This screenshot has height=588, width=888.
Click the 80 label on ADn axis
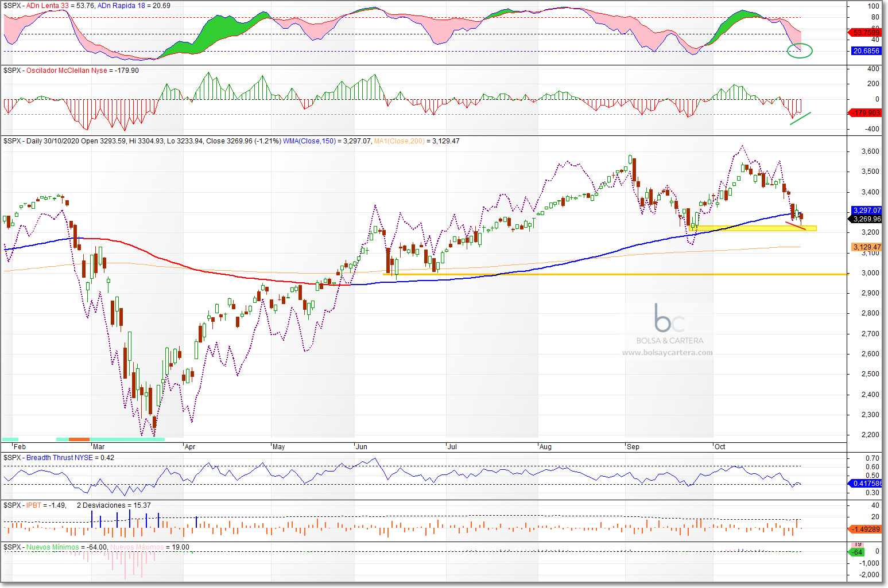[x=875, y=17]
